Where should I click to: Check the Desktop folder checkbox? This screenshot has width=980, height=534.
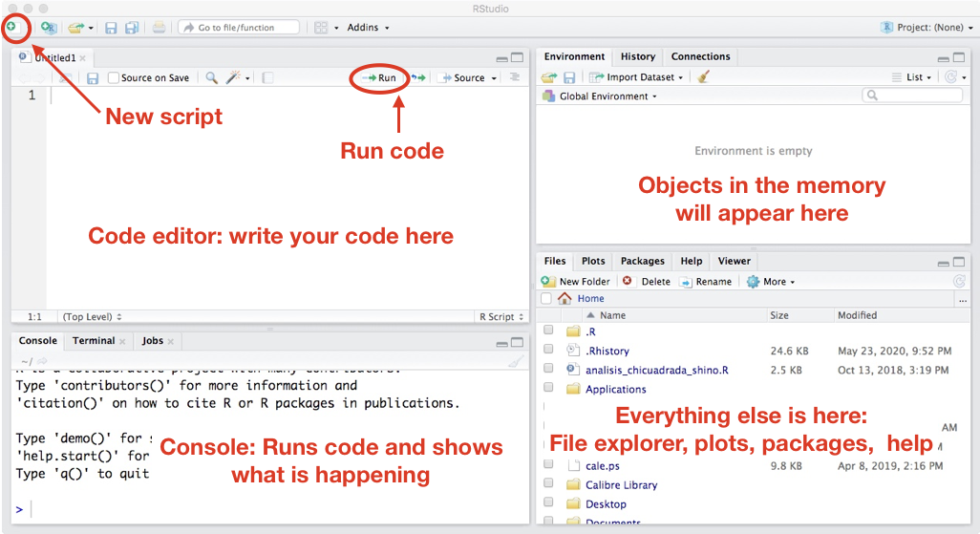point(548,502)
